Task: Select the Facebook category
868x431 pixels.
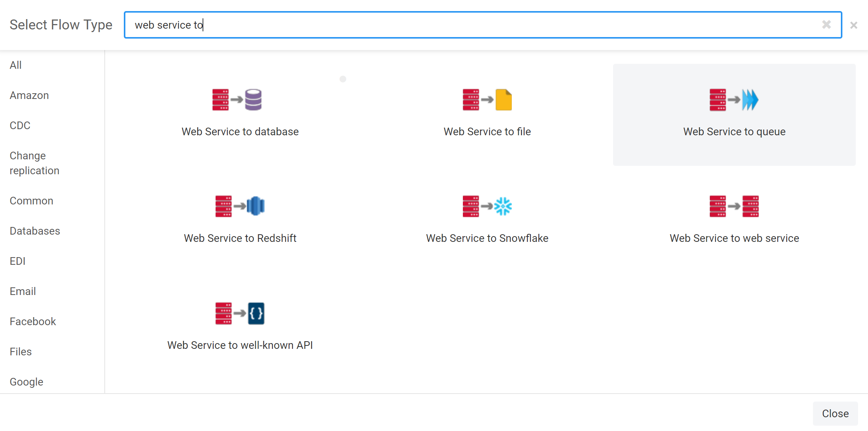Action: [x=33, y=321]
